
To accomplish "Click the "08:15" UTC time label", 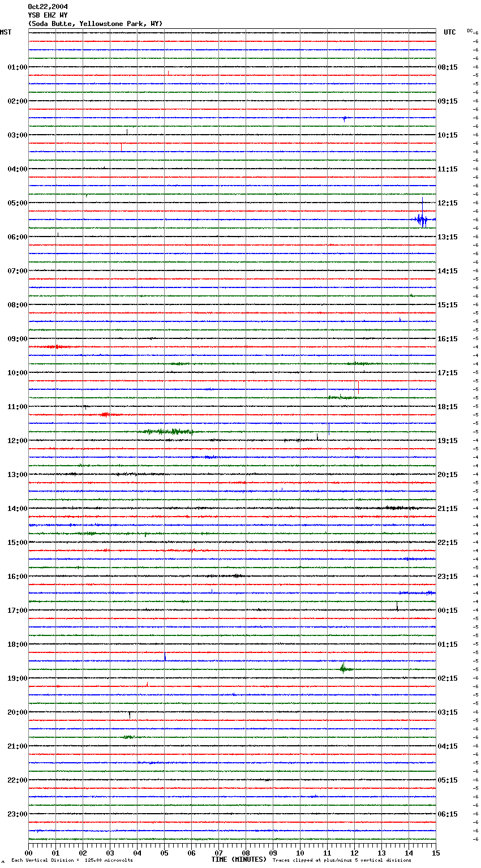I will tap(448, 67).
